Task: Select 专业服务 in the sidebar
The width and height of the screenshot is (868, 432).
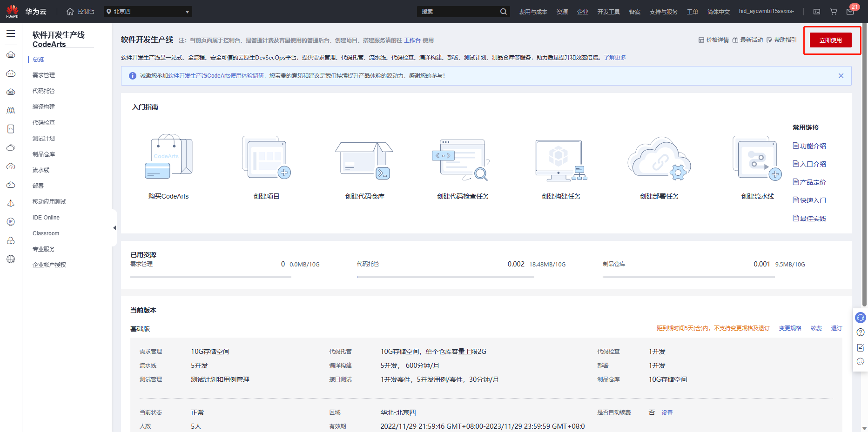Action: [44, 249]
